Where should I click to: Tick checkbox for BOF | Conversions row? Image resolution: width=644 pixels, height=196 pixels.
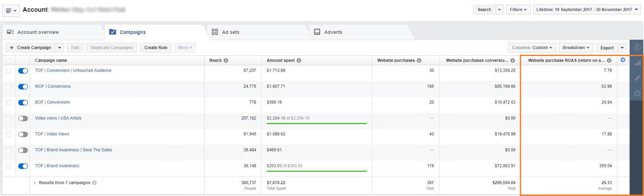[x=9, y=103]
